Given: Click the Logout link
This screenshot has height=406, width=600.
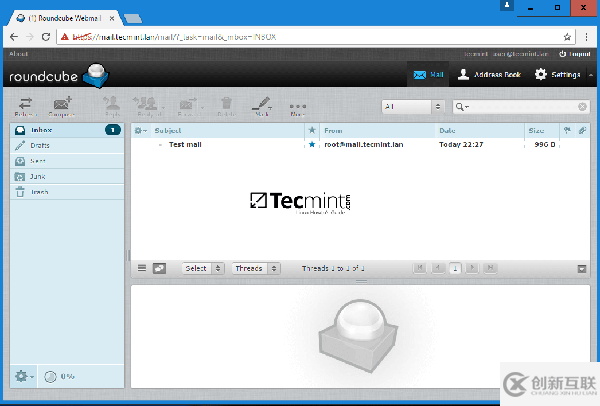Looking at the screenshot, I should click(575, 54).
